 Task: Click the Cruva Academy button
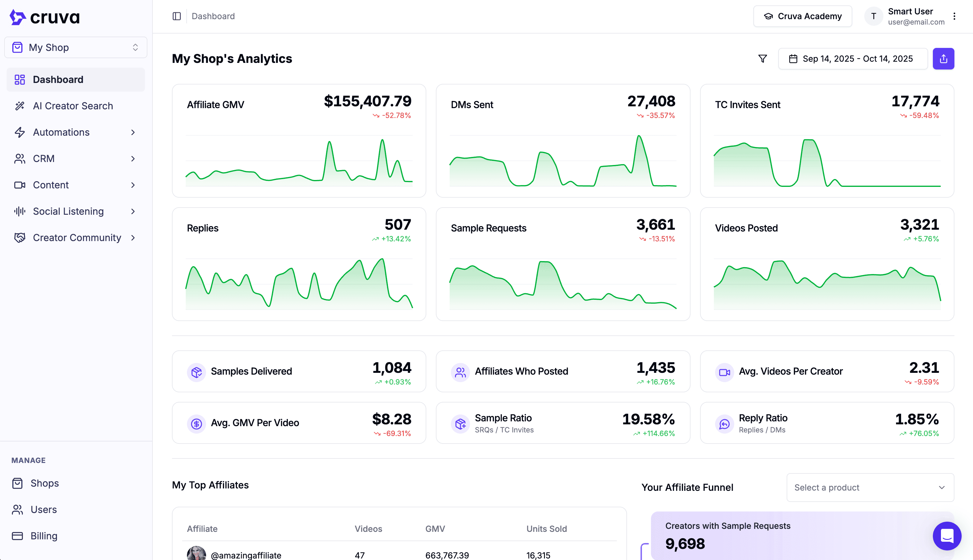pyautogui.click(x=803, y=16)
